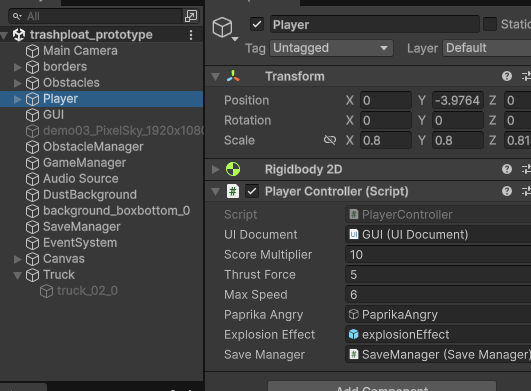
Task: Select background_boxbottom_0 in the Hierarchy
Action: coord(102,211)
